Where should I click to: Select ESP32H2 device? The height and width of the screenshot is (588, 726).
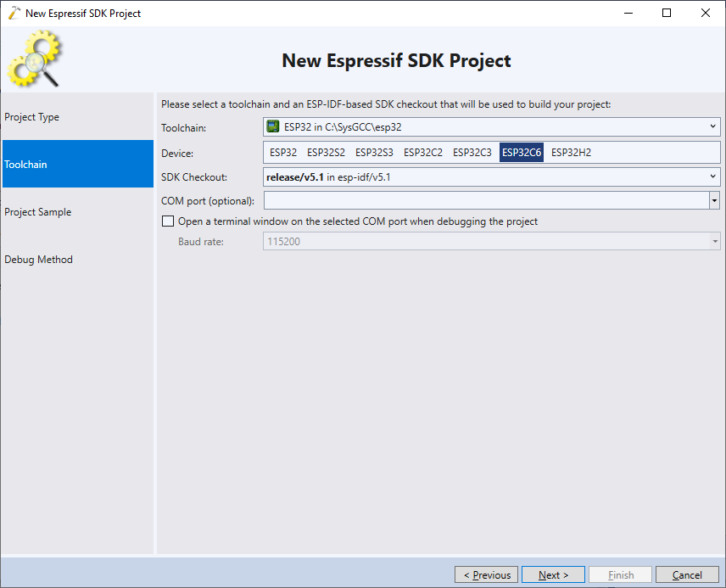[571, 153]
